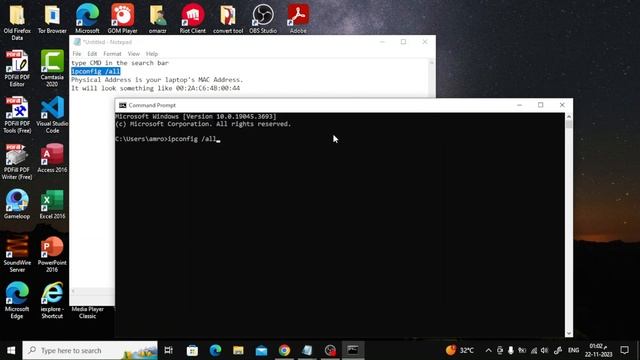Open Edge browser from taskbar

pos(215,350)
